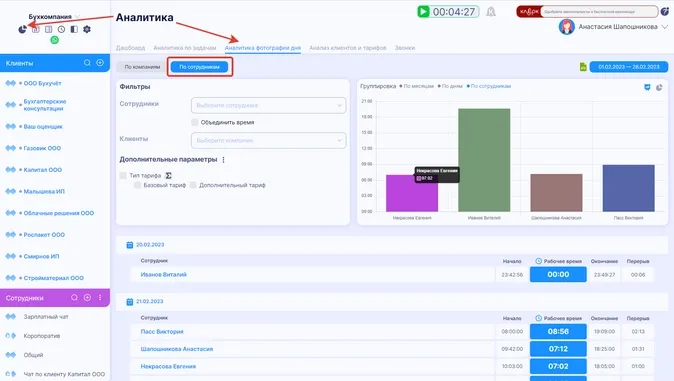Click chat icon beside Зарплатный чат
The height and width of the screenshot is (381, 674).
pos(10,316)
